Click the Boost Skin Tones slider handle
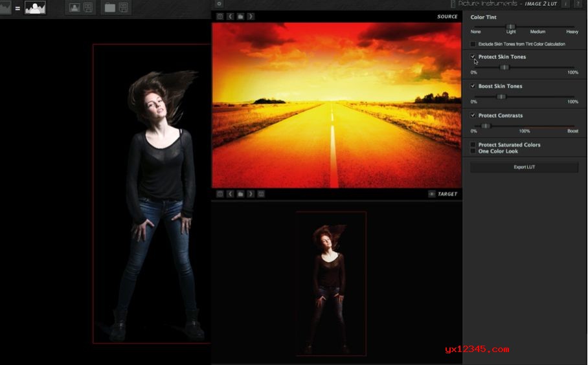 (501, 96)
